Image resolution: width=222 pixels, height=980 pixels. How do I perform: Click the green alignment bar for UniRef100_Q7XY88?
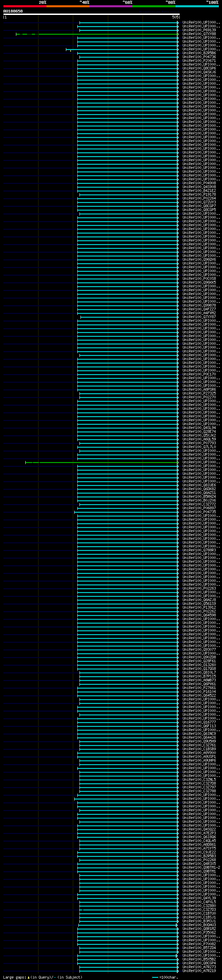point(97,34)
